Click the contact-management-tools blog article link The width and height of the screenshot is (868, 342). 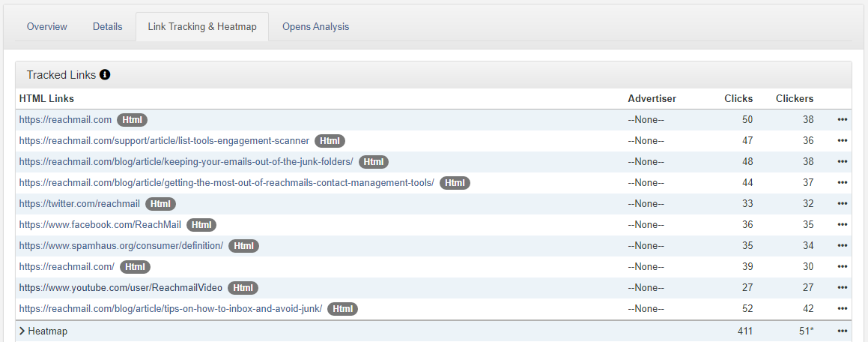click(x=226, y=183)
